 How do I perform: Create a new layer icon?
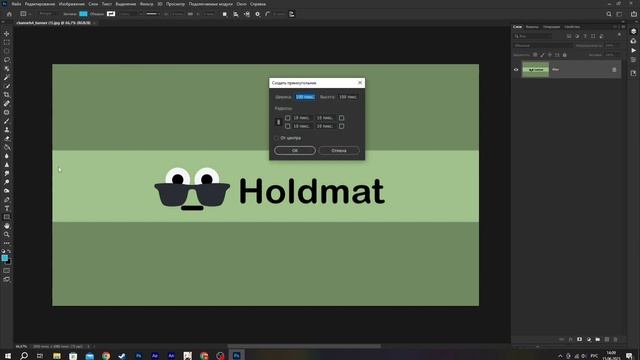(x=607, y=339)
